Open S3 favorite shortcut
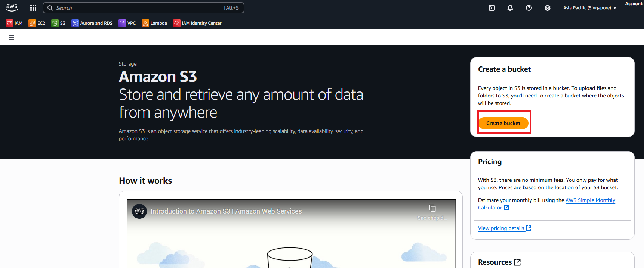This screenshot has width=644, height=268. point(59,23)
